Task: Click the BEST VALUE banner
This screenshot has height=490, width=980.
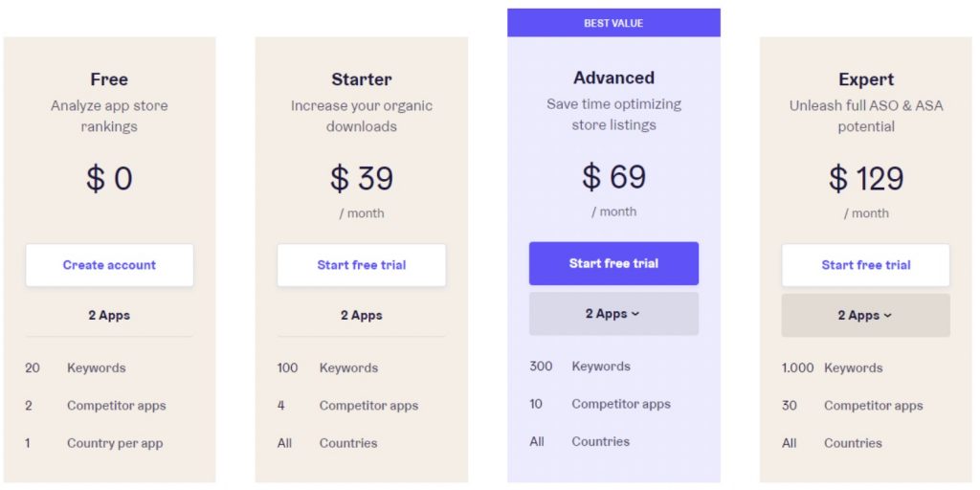Action: coord(613,23)
